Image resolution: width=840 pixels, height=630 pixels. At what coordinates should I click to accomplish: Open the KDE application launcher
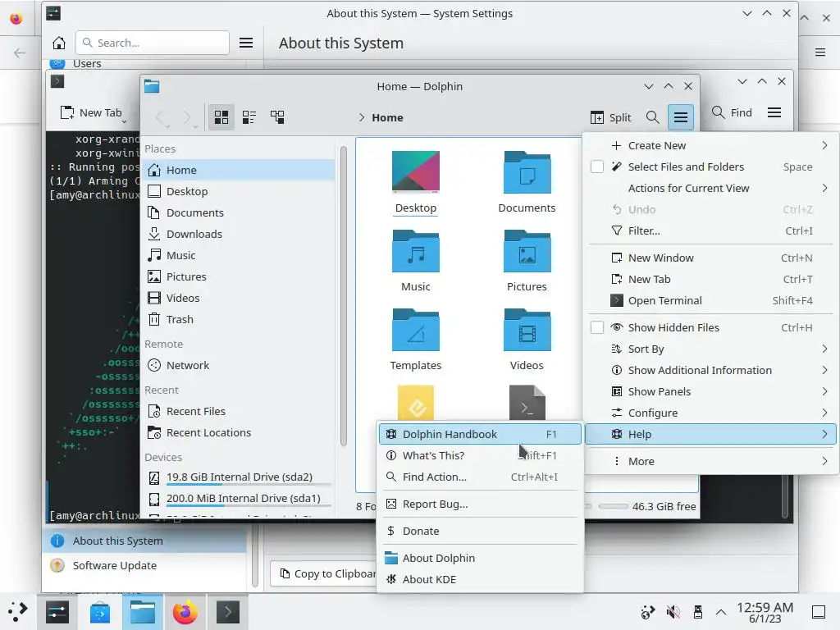click(17, 612)
